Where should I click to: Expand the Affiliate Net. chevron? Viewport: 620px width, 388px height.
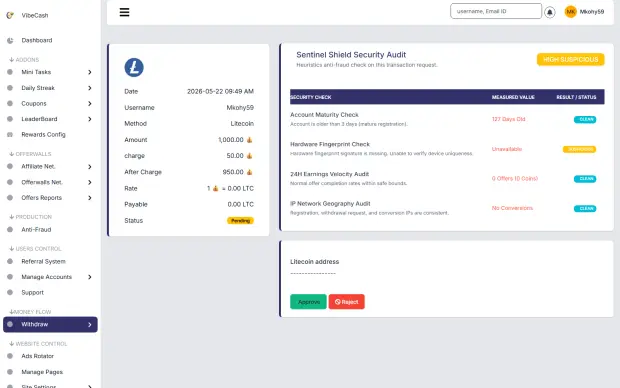click(x=90, y=167)
